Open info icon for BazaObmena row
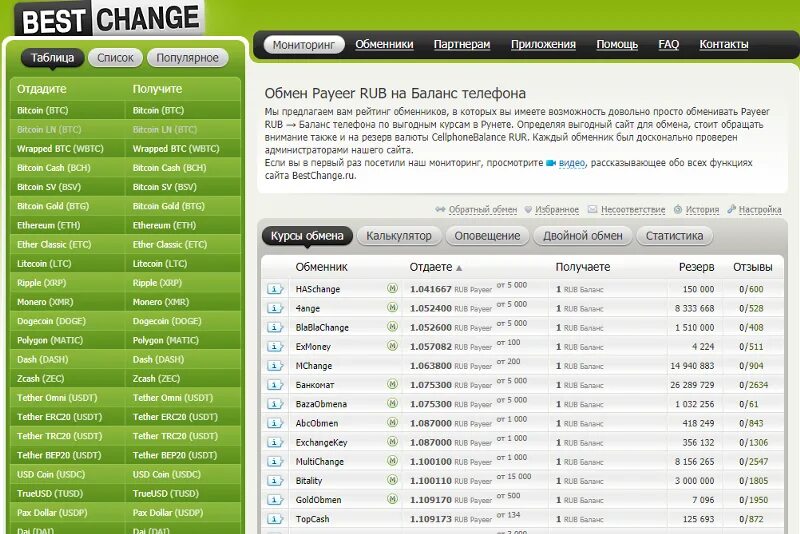 tap(274, 404)
